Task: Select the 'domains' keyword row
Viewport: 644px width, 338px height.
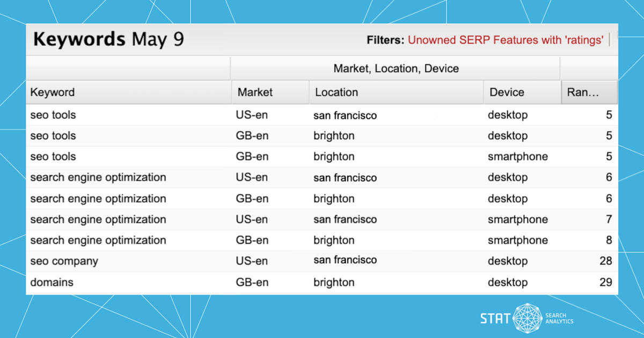Action: 52,282
